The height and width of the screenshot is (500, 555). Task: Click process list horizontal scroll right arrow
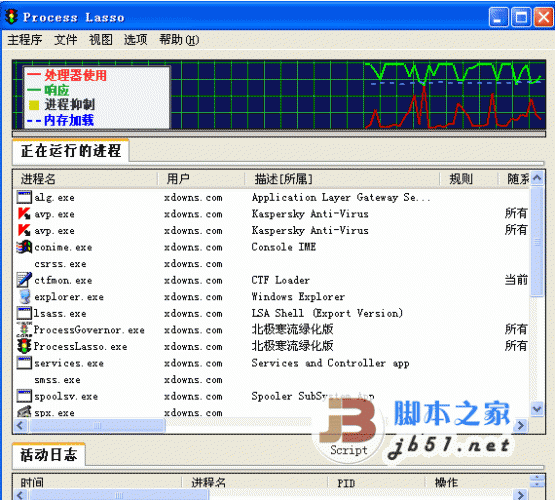coord(521,425)
